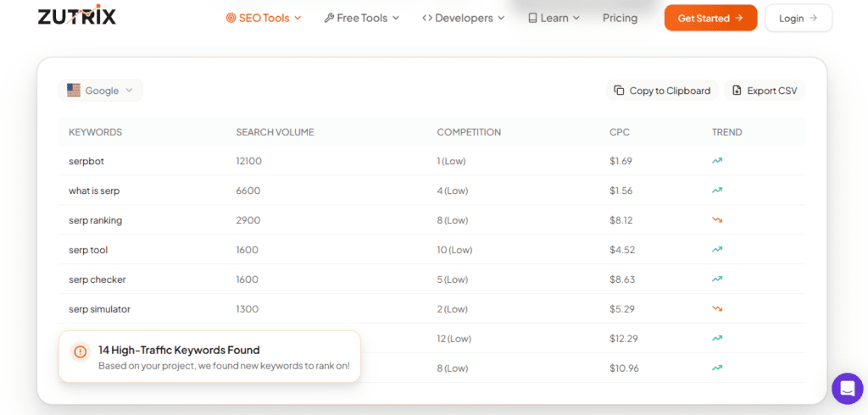The height and width of the screenshot is (415, 868).
Task: Open the SEO Tools dropdown menu
Action: (264, 18)
